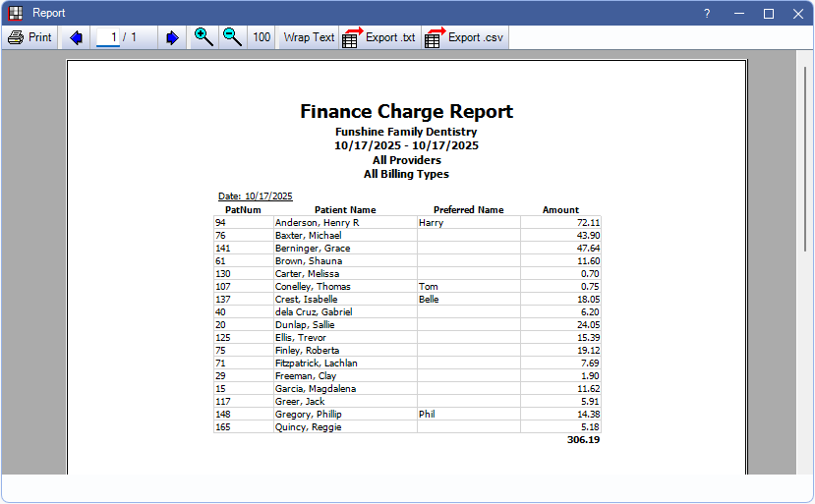The width and height of the screenshot is (815, 504).
Task: Maximize the Report window
Action: coord(769,13)
